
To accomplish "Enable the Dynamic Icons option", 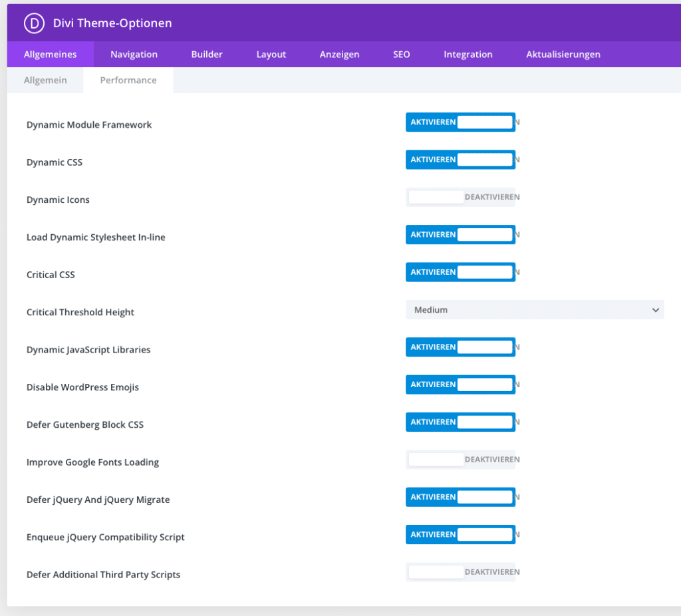I will tap(460, 196).
